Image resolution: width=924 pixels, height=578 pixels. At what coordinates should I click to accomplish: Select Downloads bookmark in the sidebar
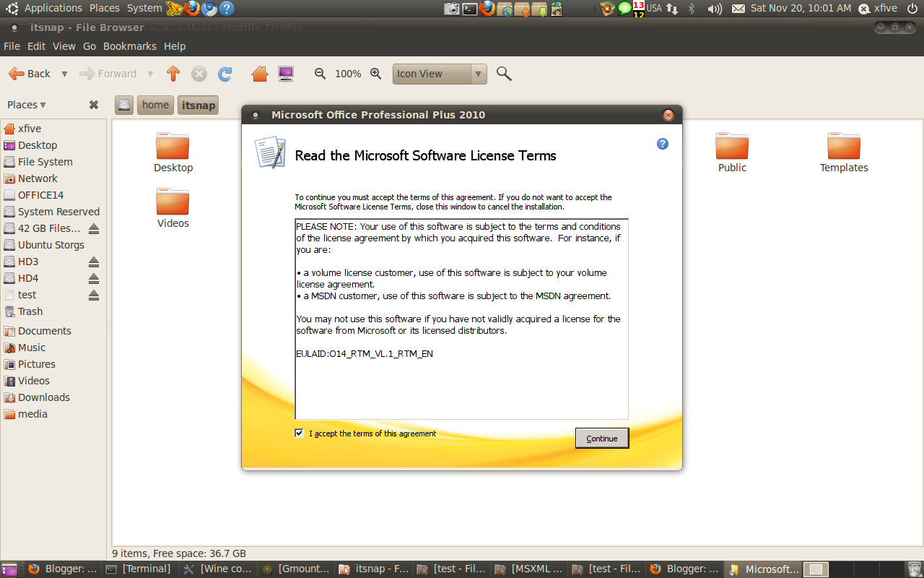[x=53, y=397]
